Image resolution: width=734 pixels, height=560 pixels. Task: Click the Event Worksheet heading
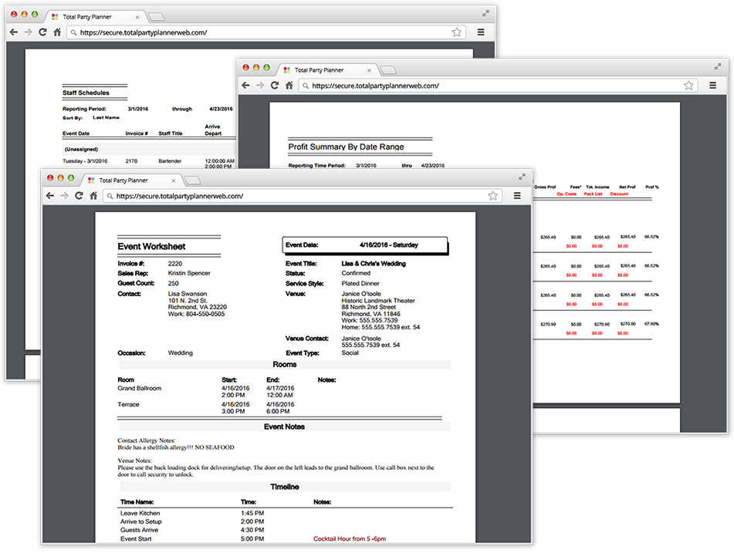click(x=151, y=247)
